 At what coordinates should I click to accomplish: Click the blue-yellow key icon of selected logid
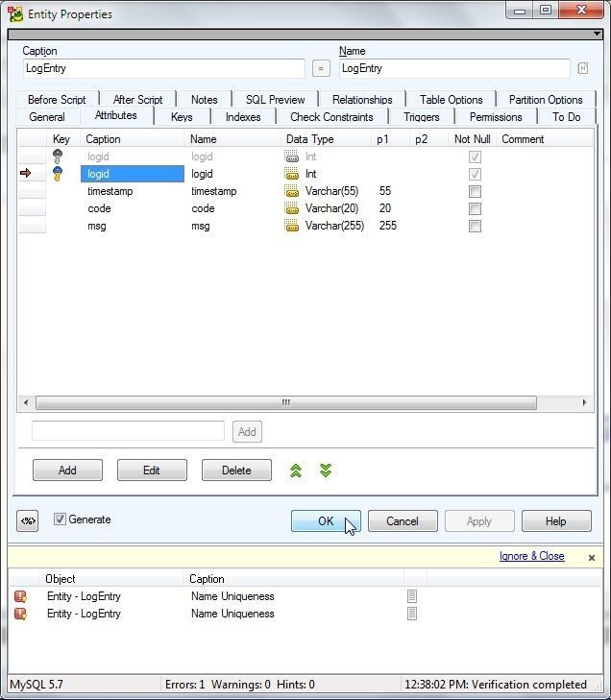pos(58,174)
